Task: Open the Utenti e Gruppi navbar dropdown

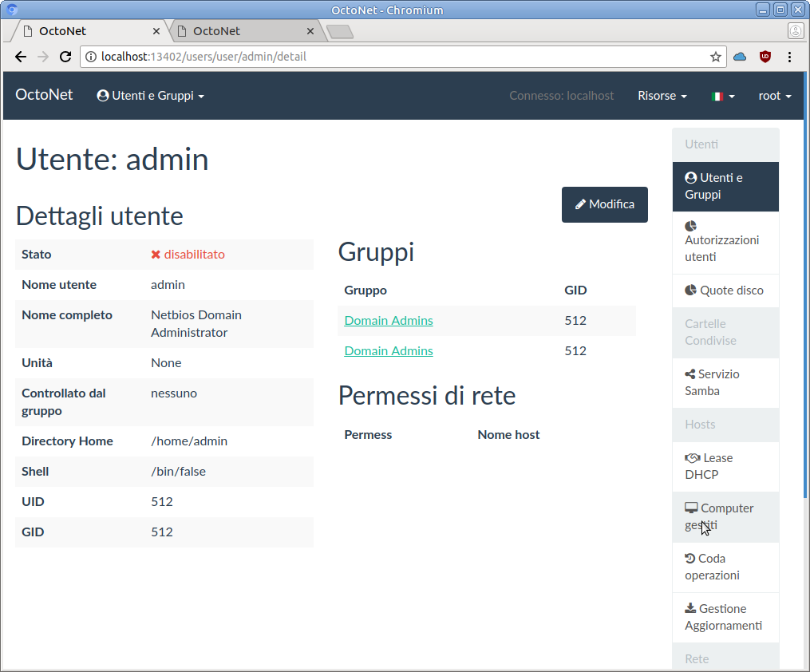Action: click(150, 96)
